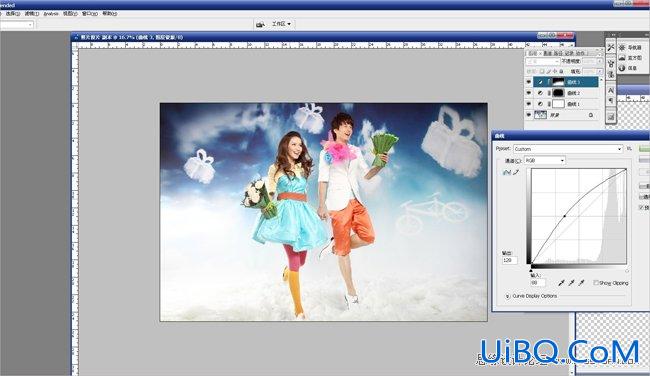Click the 曲线 2 adjustment layer icon
The image size is (650, 376).
click(x=540, y=93)
